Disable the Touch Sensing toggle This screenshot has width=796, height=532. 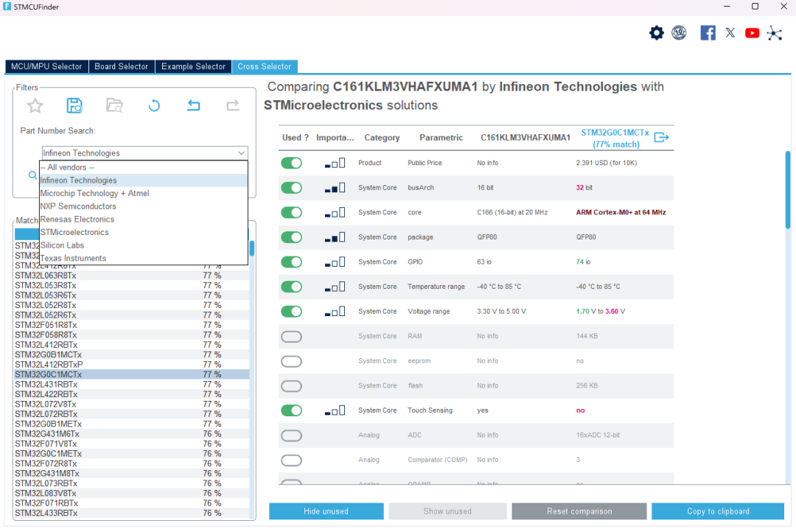tap(291, 410)
